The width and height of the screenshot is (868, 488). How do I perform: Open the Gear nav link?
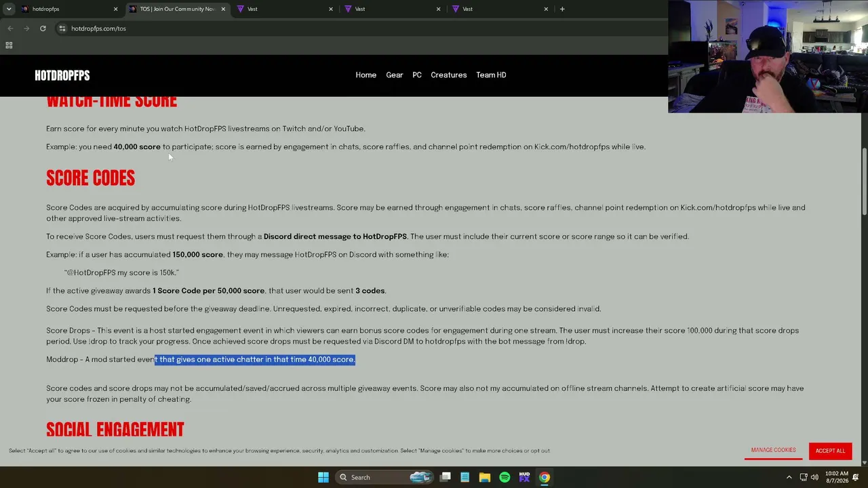pos(394,75)
